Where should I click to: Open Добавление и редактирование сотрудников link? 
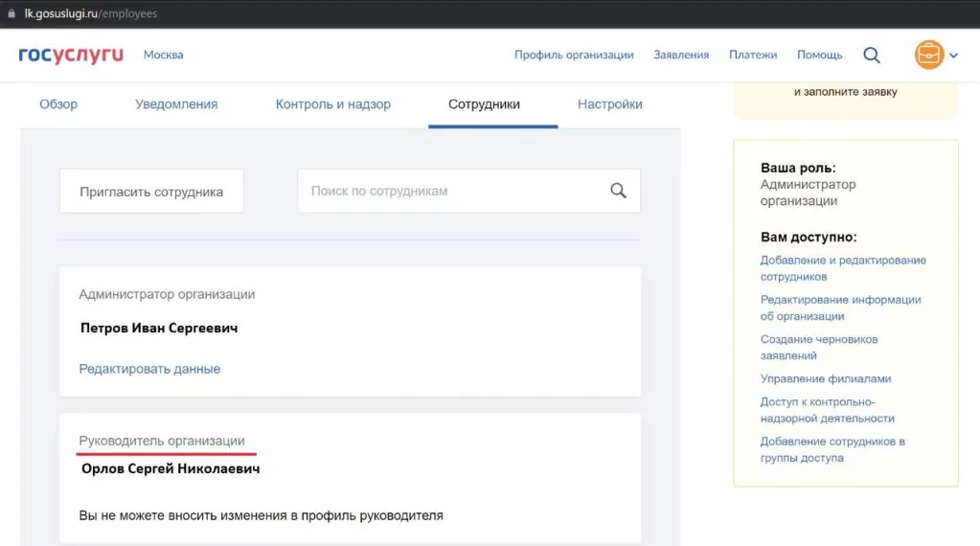coord(843,268)
